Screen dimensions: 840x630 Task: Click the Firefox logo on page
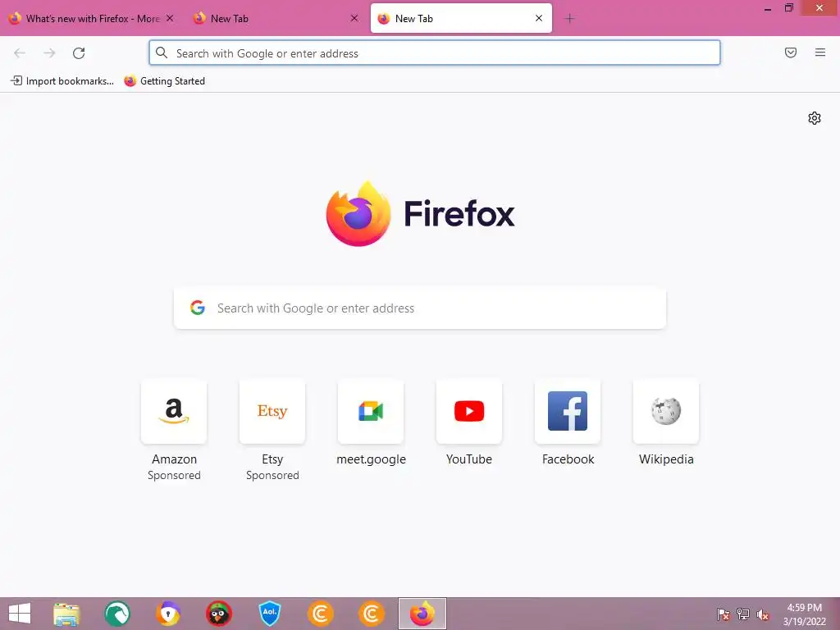(420, 214)
